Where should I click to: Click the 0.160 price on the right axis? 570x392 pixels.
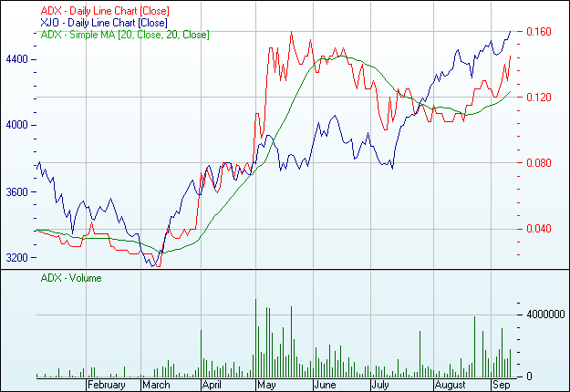tap(539, 32)
